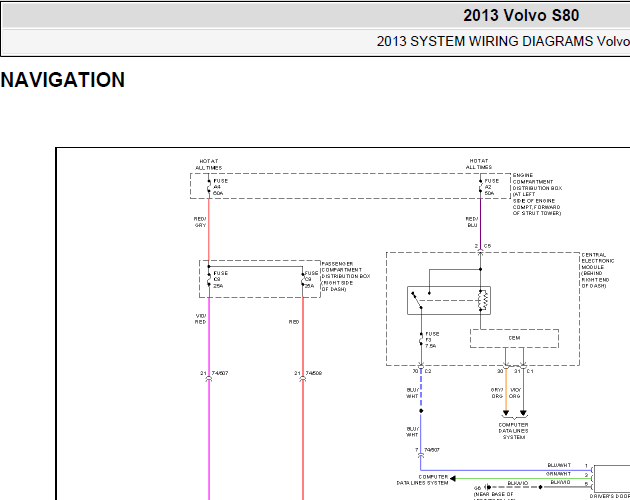Screen dimensions: 630x500
Task: Click the arrowhead ending the GRY/ORG wire
Action: click(x=506, y=413)
